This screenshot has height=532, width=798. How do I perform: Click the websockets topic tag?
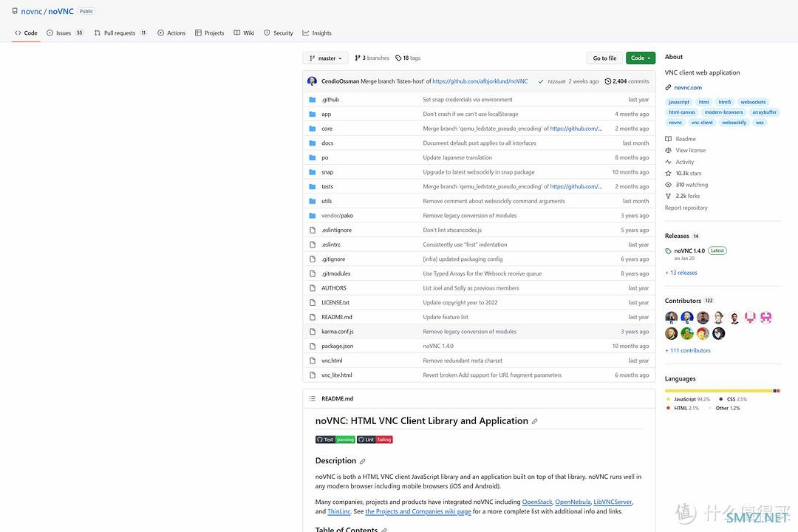753,102
